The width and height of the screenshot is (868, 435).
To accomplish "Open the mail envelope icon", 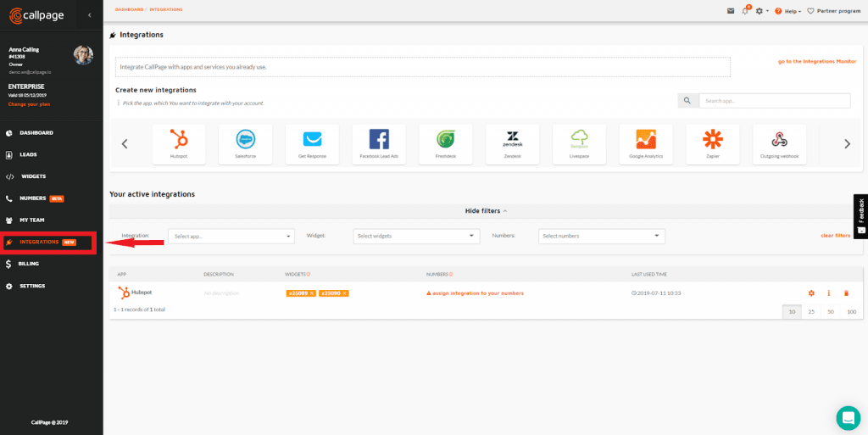I will [x=731, y=11].
